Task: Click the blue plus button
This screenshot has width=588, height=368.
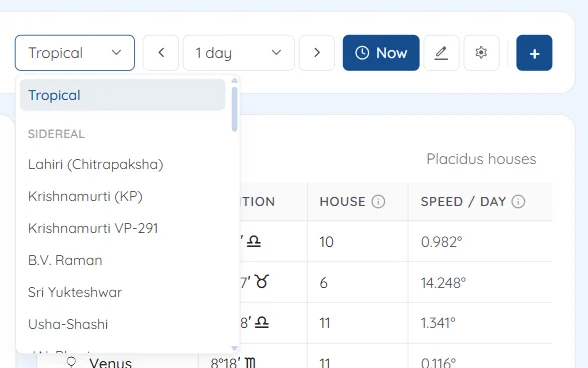Action: tap(534, 53)
